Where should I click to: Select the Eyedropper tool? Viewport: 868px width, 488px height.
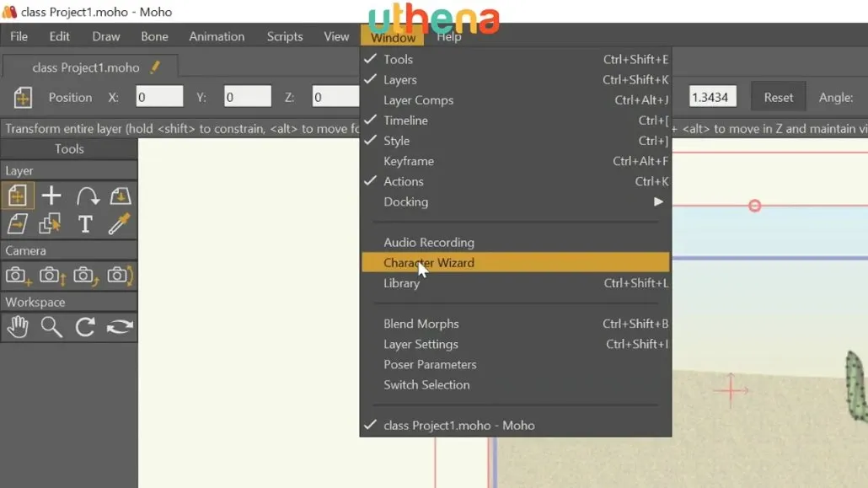[x=119, y=224]
